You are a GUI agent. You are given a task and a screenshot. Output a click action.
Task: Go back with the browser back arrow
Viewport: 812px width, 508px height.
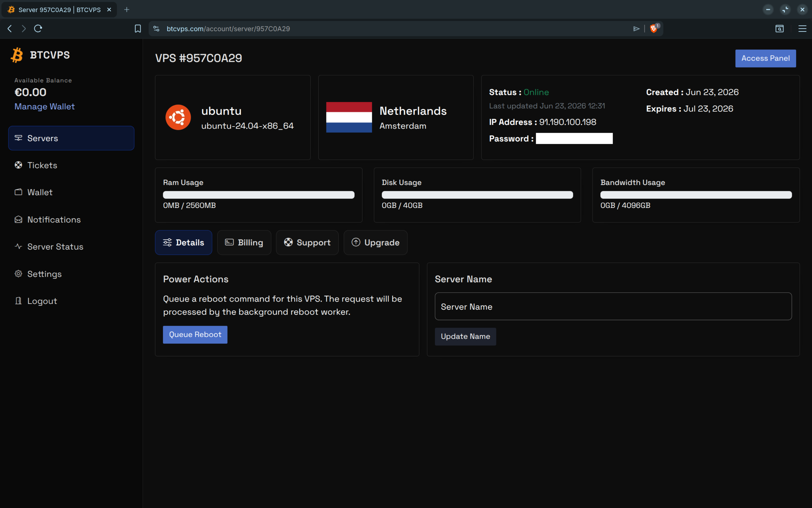click(x=10, y=29)
